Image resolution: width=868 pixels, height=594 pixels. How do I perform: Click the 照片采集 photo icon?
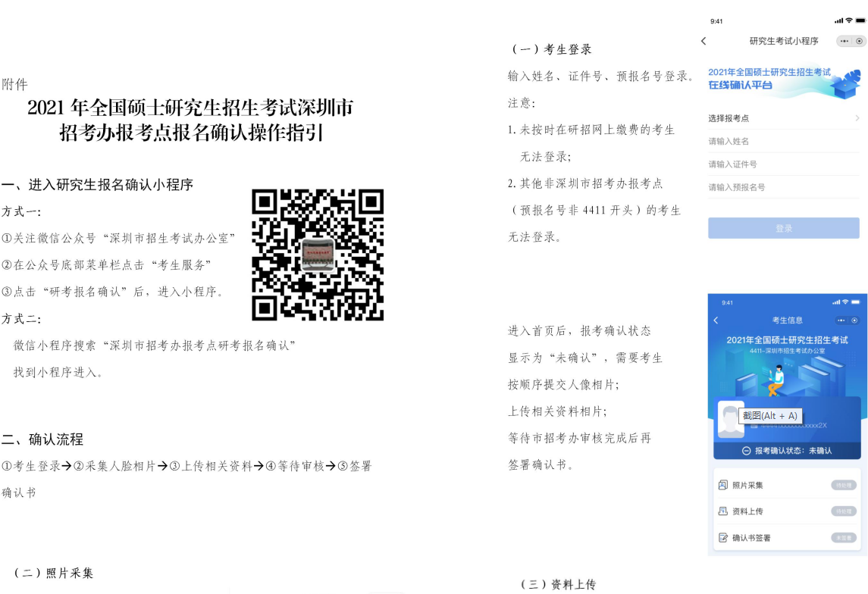[722, 485]
